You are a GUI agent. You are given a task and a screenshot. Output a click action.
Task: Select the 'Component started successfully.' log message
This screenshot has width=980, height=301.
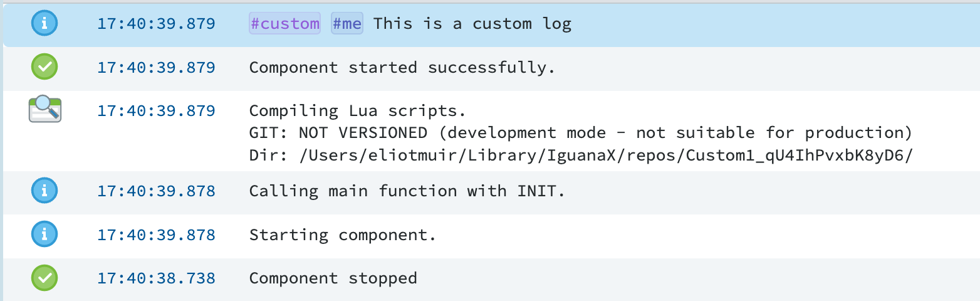402,67
